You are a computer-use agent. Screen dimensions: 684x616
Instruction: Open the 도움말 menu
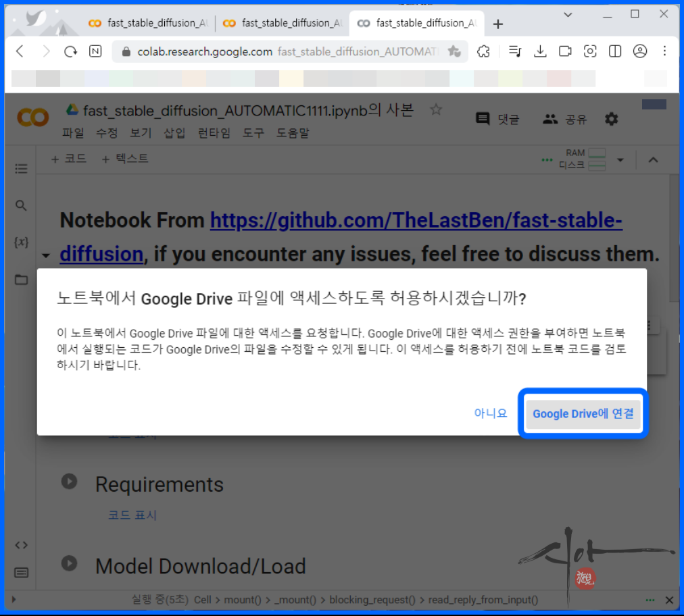pos(293,132)
